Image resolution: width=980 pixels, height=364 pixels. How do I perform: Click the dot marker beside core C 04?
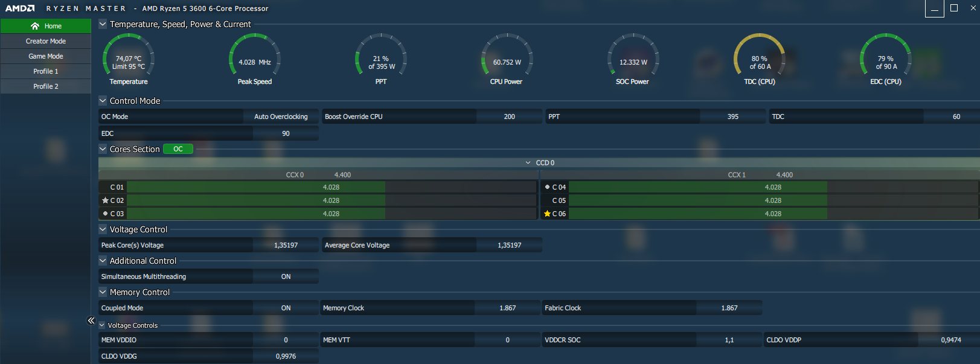click(x=547, y=187)
